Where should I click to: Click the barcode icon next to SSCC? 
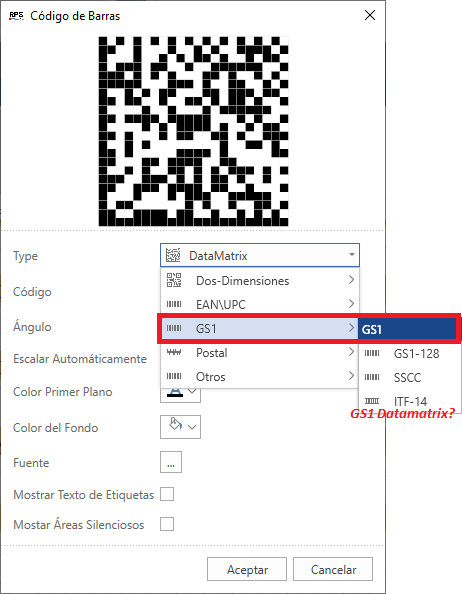click(x=372, y=377)
